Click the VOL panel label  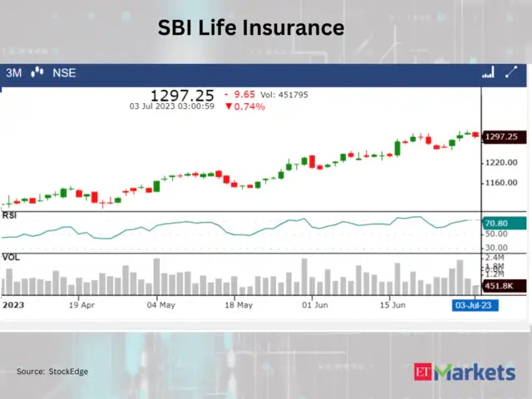pyautogui.click(x=11, y=257)
